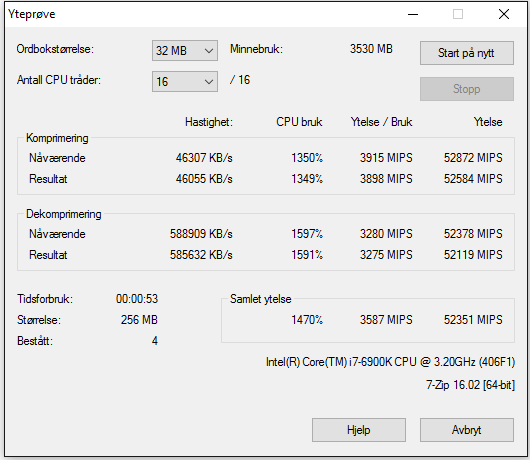Viewport: 530px width, 460px height.
Task: Click the Yteprøve title bar text
Action: [x=32, y=14]
